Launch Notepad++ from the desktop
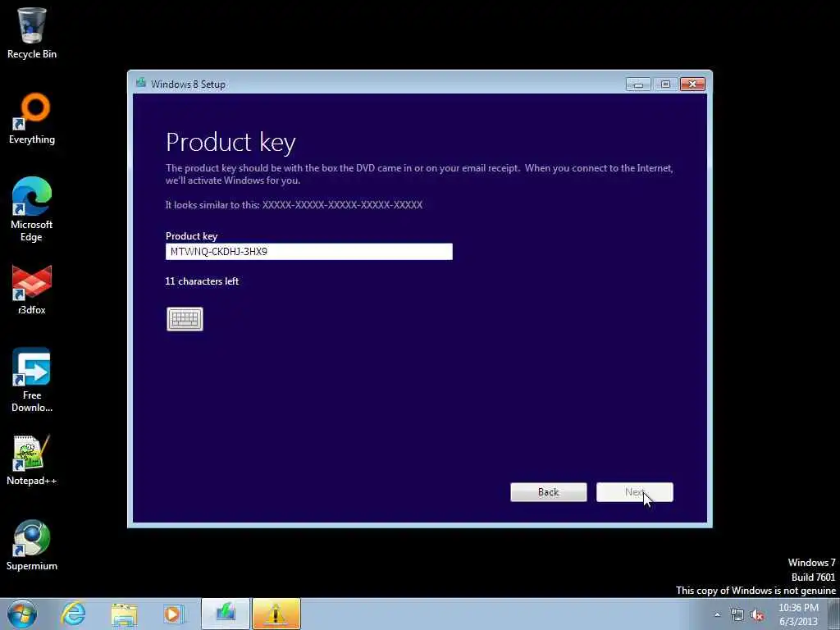Screen dimensions: 840x630 tap(32, 459)
